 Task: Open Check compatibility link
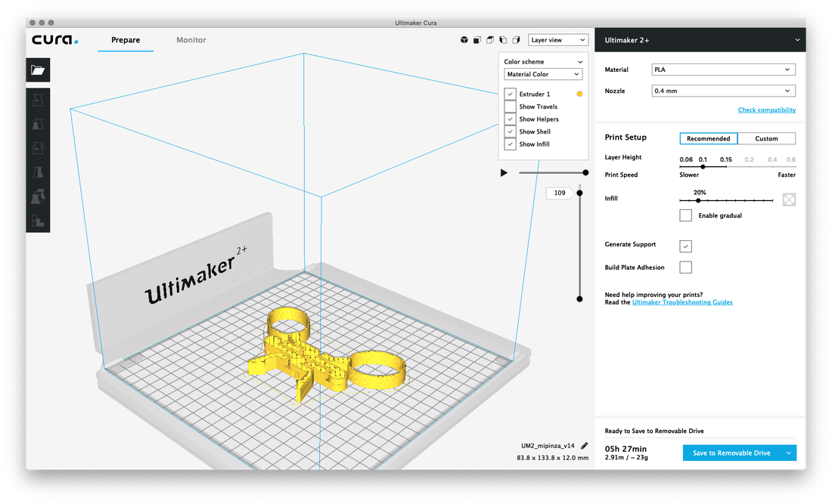[767, 110]
